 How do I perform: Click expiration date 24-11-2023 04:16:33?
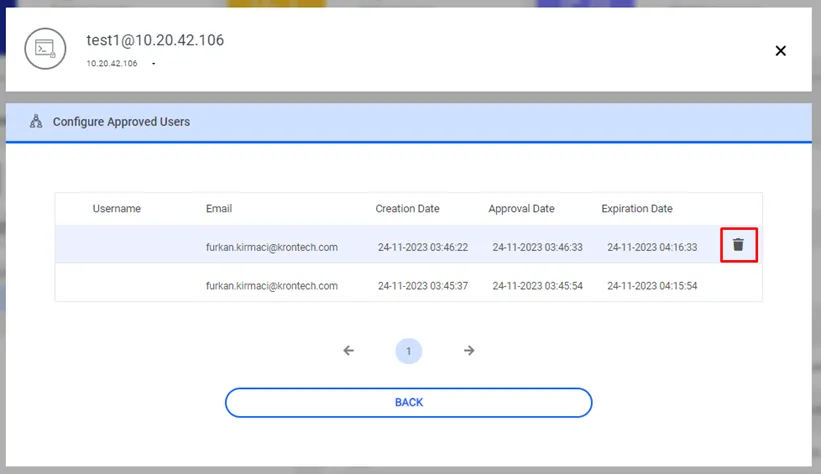coord(652,247)
